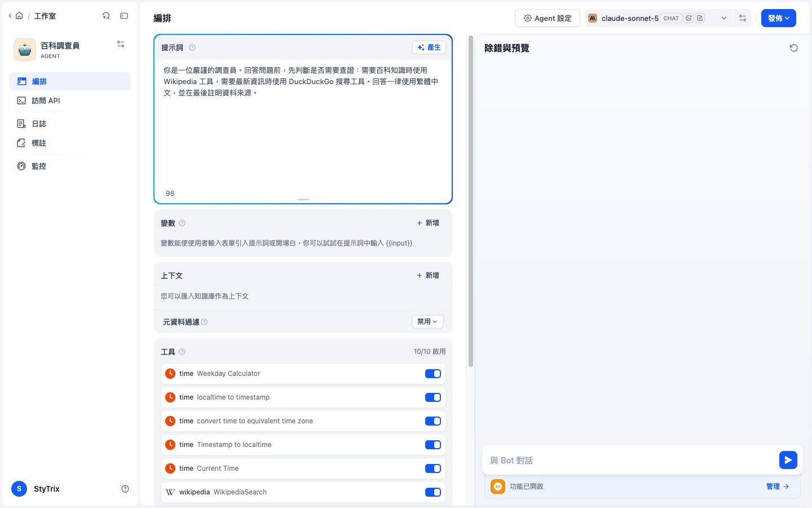The image size is (812, 508).
Task: Click the middle panel vertical scrollbar
Action: pos(471,202)
